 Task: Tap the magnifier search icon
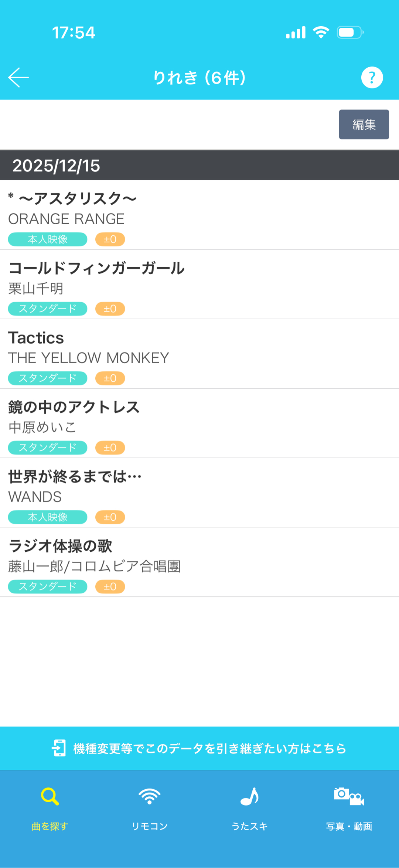[50, 797]
